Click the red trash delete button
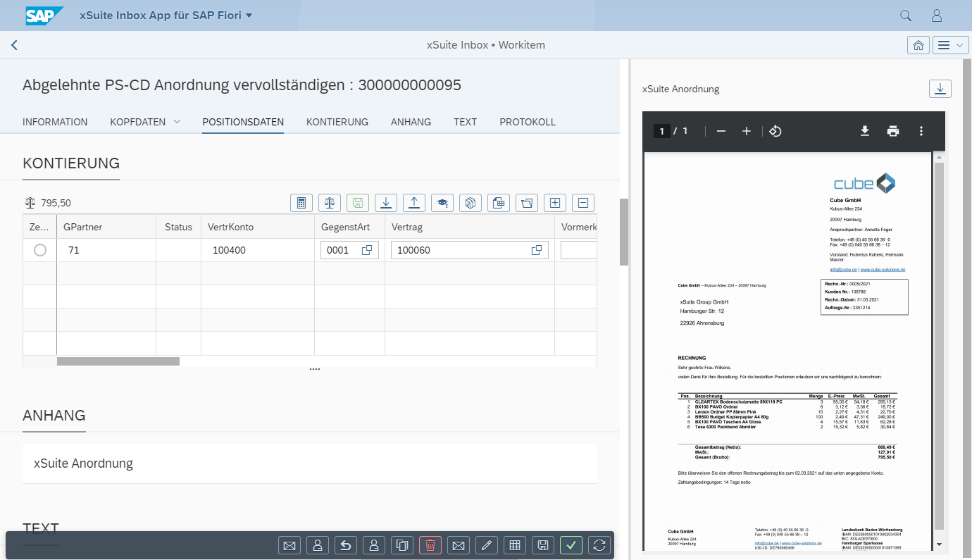 pos(430,545)
